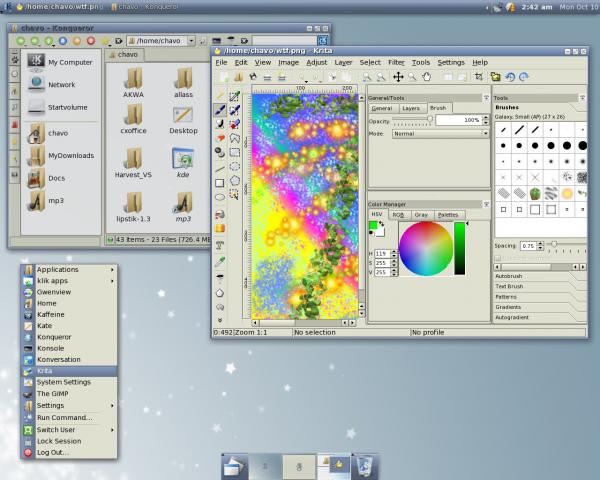Open the Konqueror location bar dropdown
The image size is (600, 480).
click(191, 41)
